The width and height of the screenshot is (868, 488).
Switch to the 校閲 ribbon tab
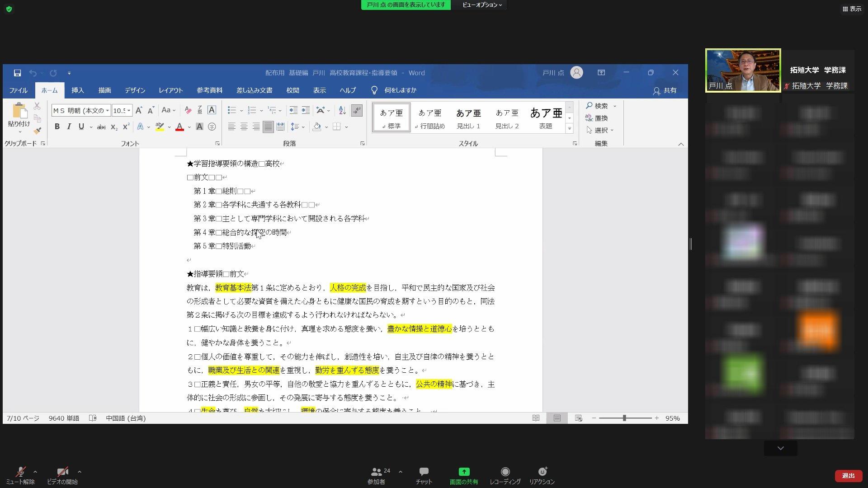coord(293,90)
